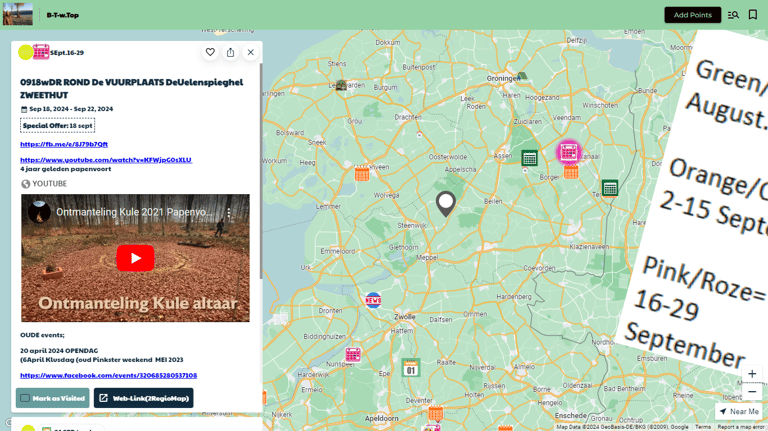
Task: Play the Ontmanteling Kule YouTube video
Action: (x=135, y=258)
